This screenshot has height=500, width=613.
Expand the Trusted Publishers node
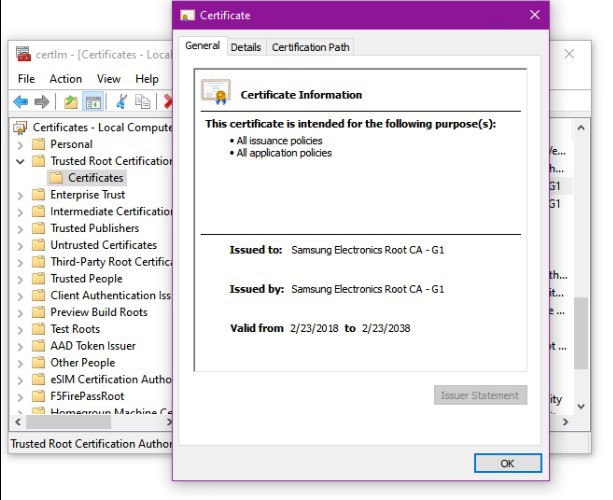coord(20,229)
